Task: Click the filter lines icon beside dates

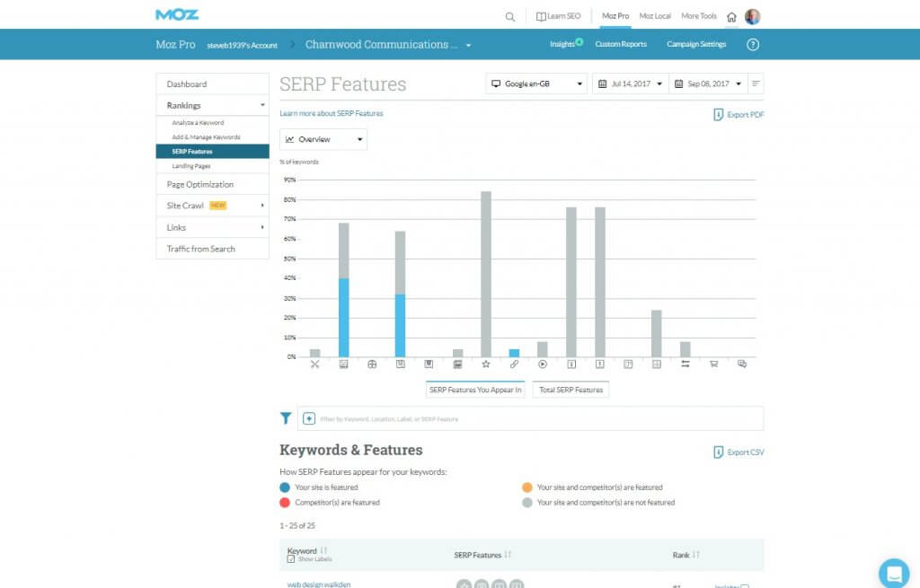Action: coord(756,83)
